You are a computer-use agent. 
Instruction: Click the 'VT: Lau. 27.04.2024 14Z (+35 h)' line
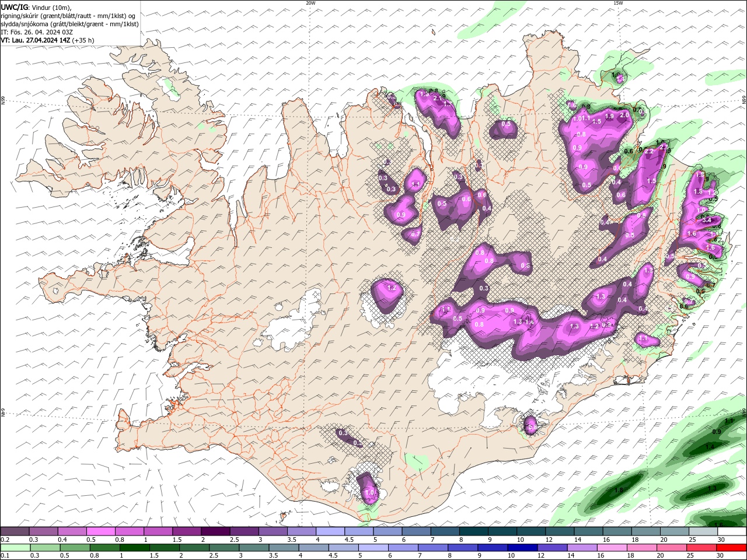pyautogui.click(x=48, y=40)
